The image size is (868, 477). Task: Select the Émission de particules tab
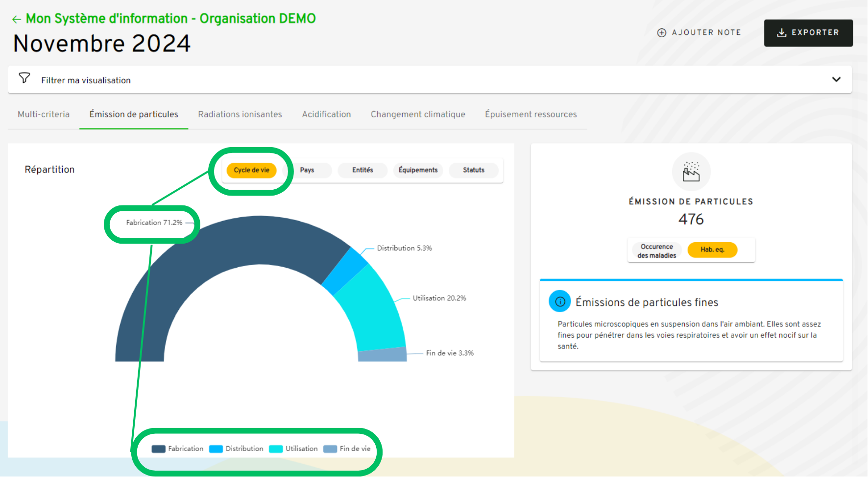[x=134, y=114]
